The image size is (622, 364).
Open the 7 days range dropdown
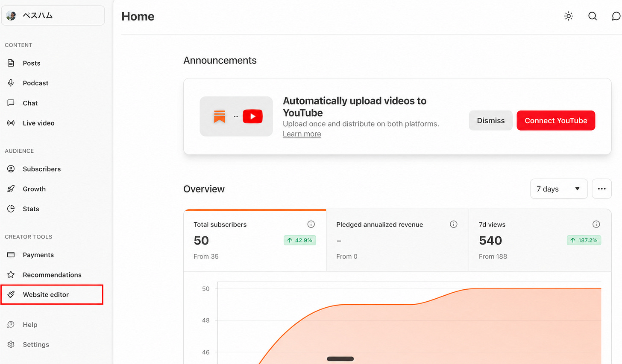point(559,189)
